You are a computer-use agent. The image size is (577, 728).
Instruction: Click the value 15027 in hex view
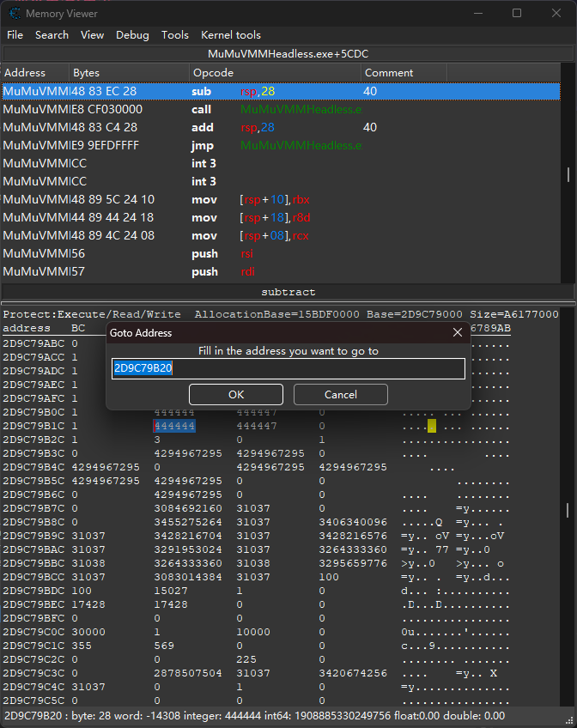pyautogui.click(x=171, y=591)
